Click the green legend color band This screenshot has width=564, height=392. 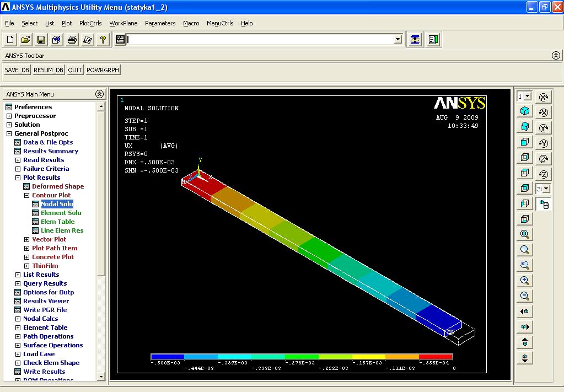(x=302, y=357)
